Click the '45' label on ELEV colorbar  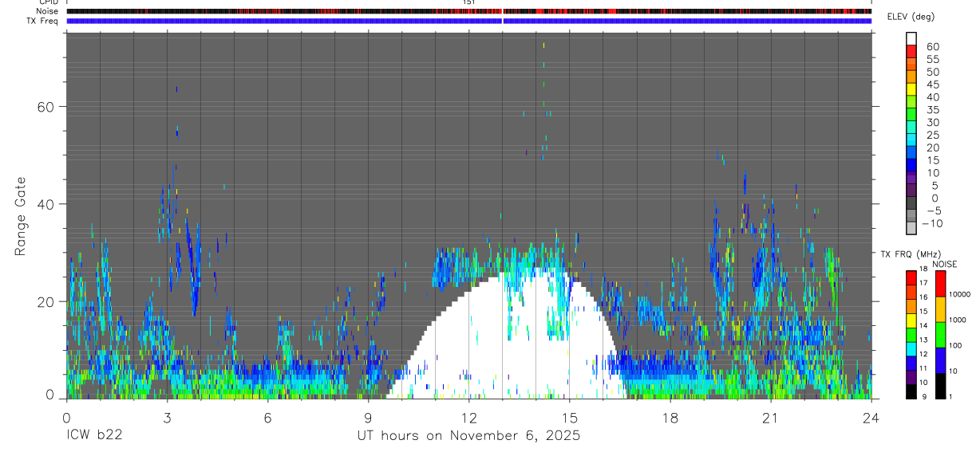point(931,85)
